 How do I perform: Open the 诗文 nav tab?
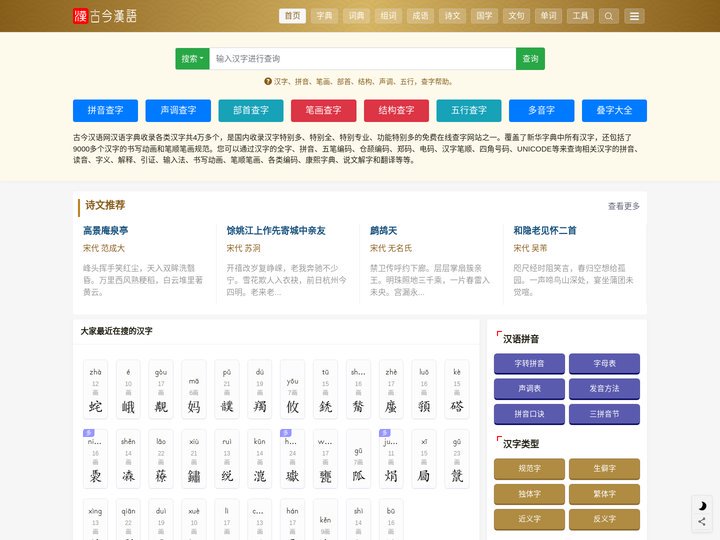click(452, 16)
